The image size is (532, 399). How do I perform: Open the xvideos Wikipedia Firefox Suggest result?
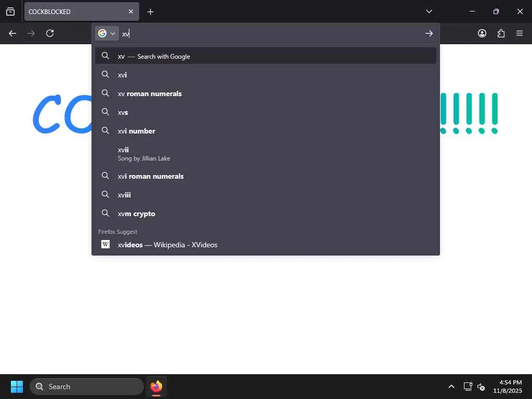click(265, 245)
